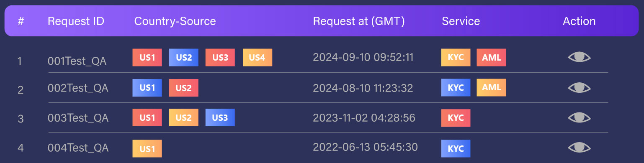Select the US4 tag in row 1
Screen dimensions: 644x163
(x=257, y=58)
